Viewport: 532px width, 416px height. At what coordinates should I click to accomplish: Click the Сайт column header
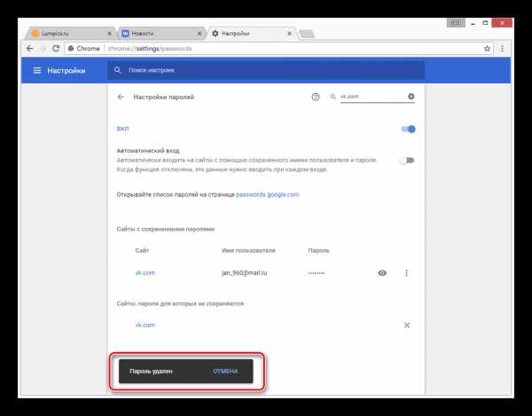click(x=142, y=250)
